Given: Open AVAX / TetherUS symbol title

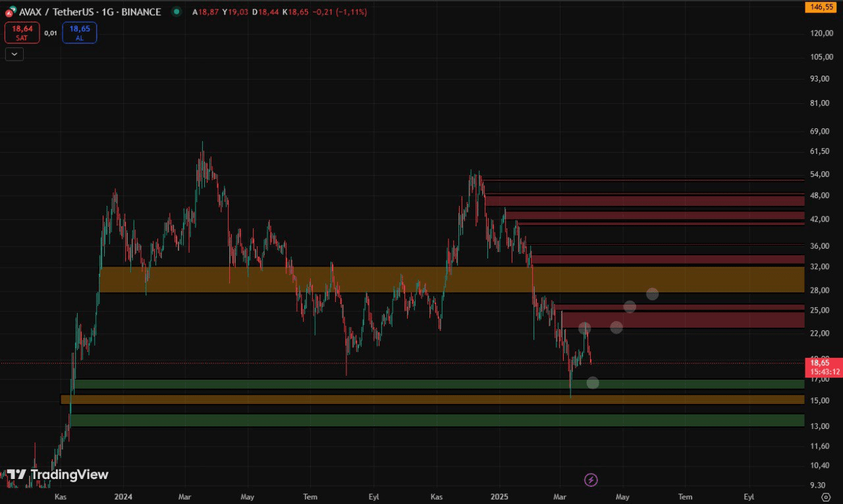Looking at the screenshot, I should tap(90, 12).
